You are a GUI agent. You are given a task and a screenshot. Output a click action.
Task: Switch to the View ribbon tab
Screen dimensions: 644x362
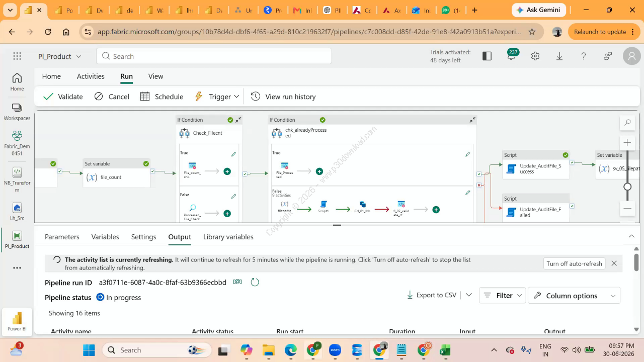[x=155, y=76]
